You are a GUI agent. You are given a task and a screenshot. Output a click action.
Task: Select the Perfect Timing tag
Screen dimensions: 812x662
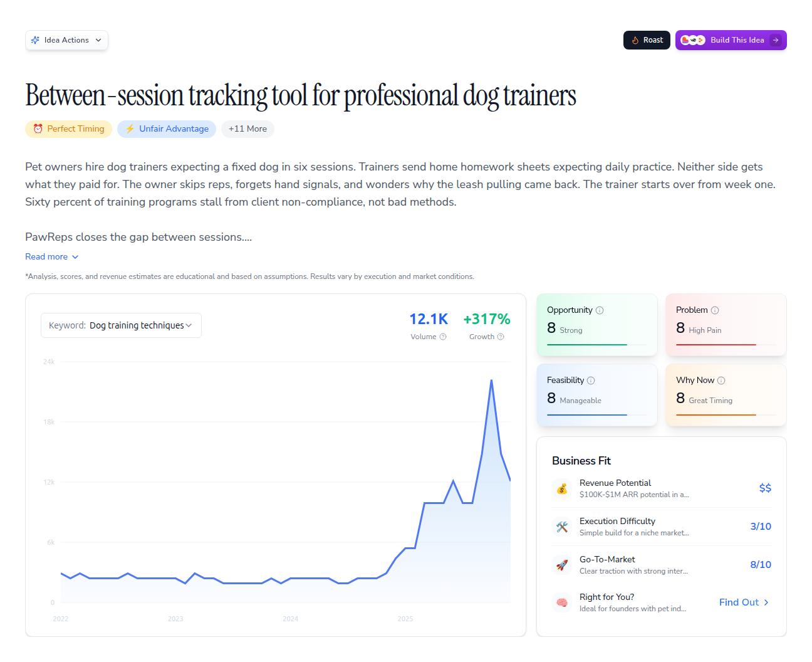tap(69, 129)
